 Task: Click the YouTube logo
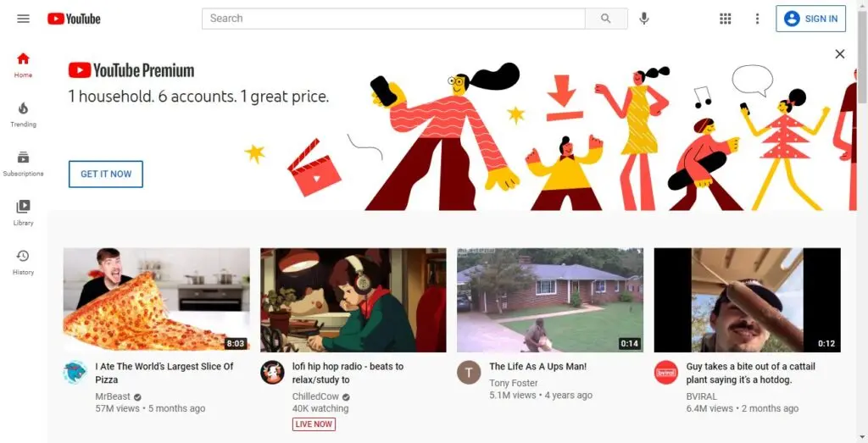tap(74, 19)
